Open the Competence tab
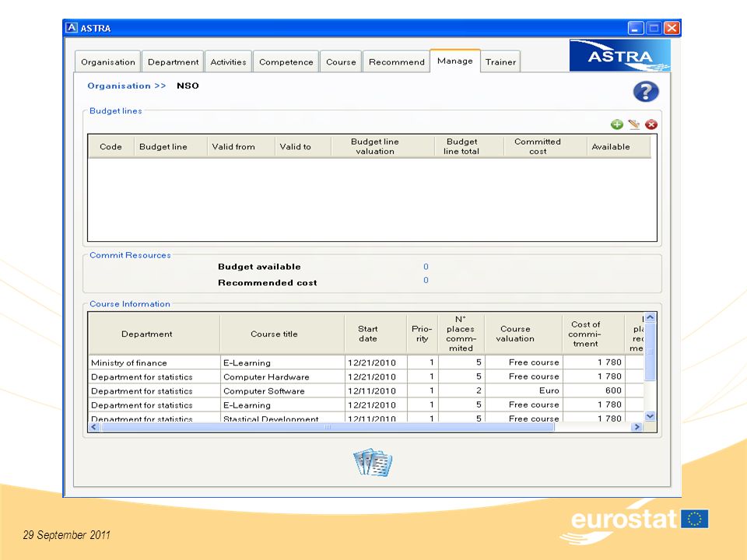This screenshot has height=560, width=747. 286,62
